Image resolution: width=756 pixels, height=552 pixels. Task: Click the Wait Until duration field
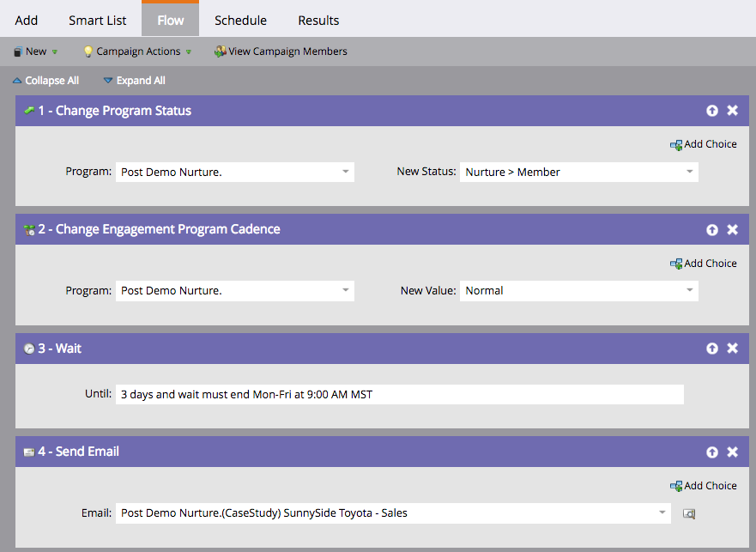(400, 395)
